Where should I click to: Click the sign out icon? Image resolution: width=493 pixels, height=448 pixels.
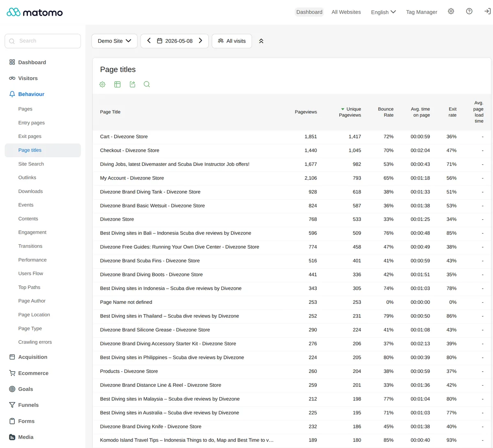(x=487, y=11)
